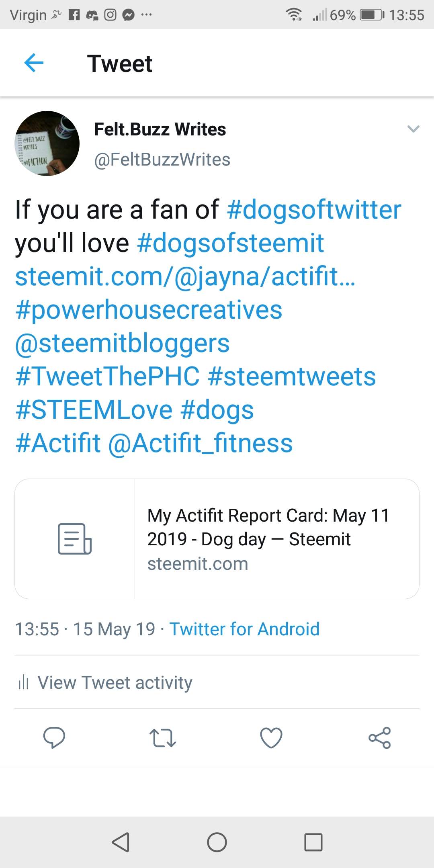This screenshot has width=434, height=868.
Task: Like the tweet with heart icon
Action: click(x=271, y=737)
